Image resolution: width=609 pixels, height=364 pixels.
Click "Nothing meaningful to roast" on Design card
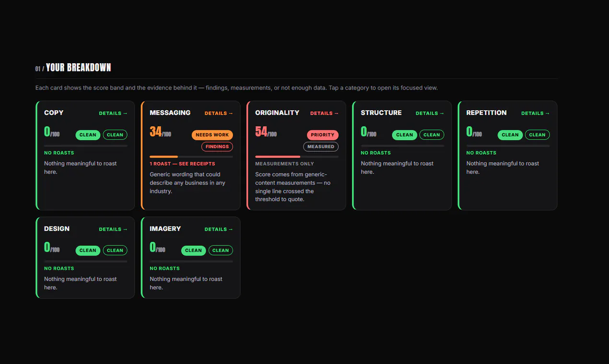(81, 283)
